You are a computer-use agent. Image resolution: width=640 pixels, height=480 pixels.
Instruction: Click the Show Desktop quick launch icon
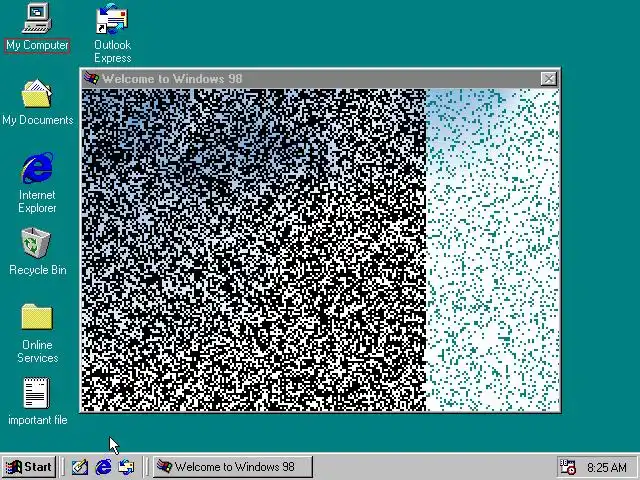[80, 467]
